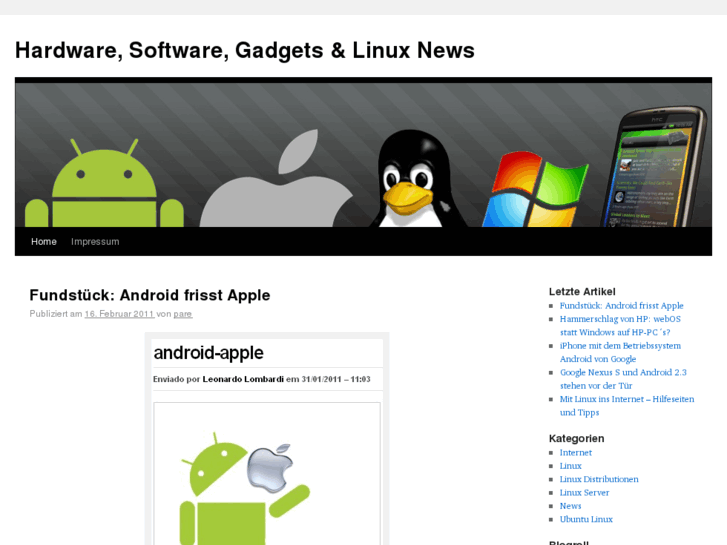Image resolution: width=727 pixels, height=545 pixels.
Task: Click the Android robot in header banner
Action: (x=104, y=183)
